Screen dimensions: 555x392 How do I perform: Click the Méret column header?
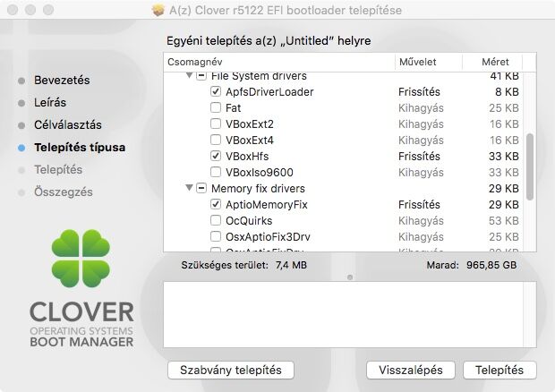tap(492, 62)
